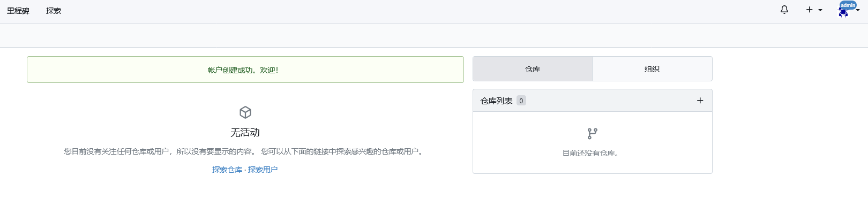Switch to the 组织 tab
This screenshot has height=214, width=868.
tap(652, 69)
